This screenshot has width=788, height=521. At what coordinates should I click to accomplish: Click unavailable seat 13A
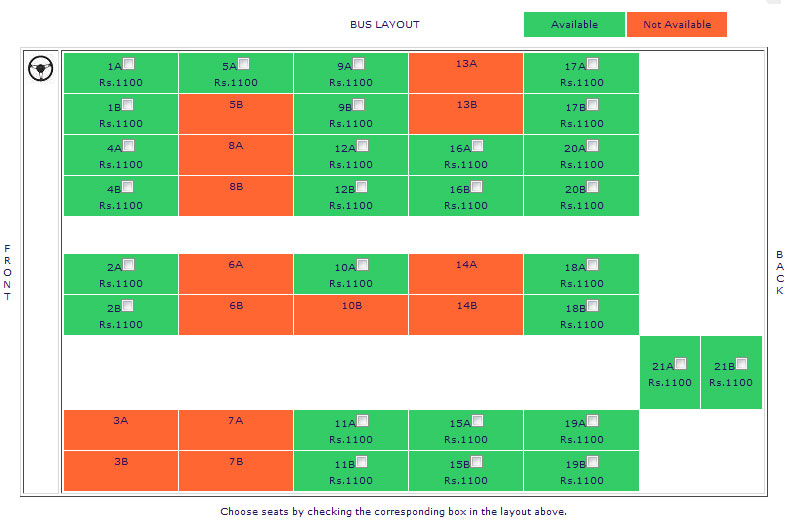[x=466, y=73]
